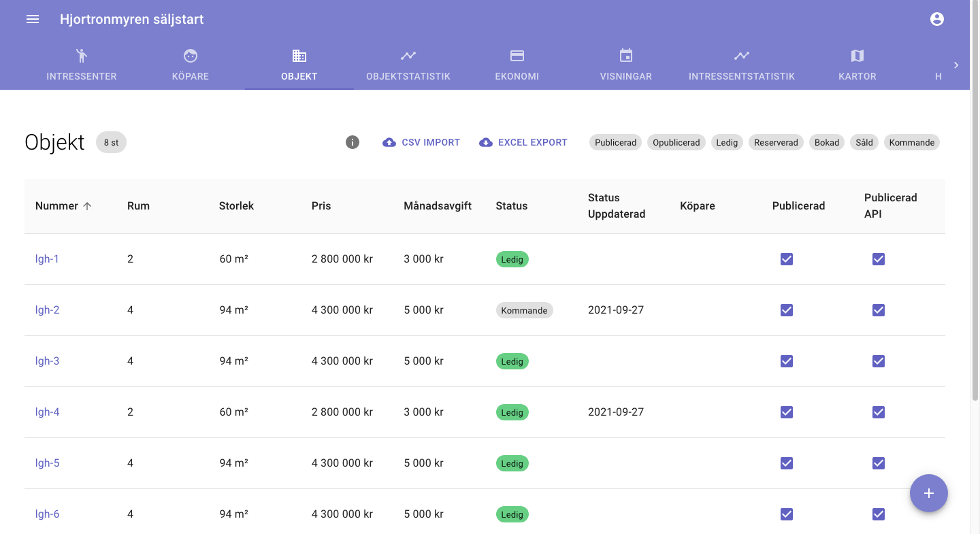Open the hamburger navigation menu

coord(33,19)
